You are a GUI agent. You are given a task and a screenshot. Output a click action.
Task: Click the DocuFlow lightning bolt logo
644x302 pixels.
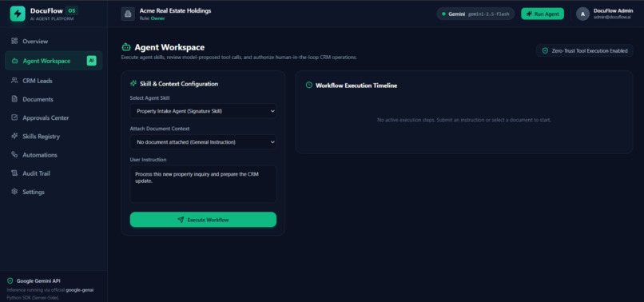18,14
